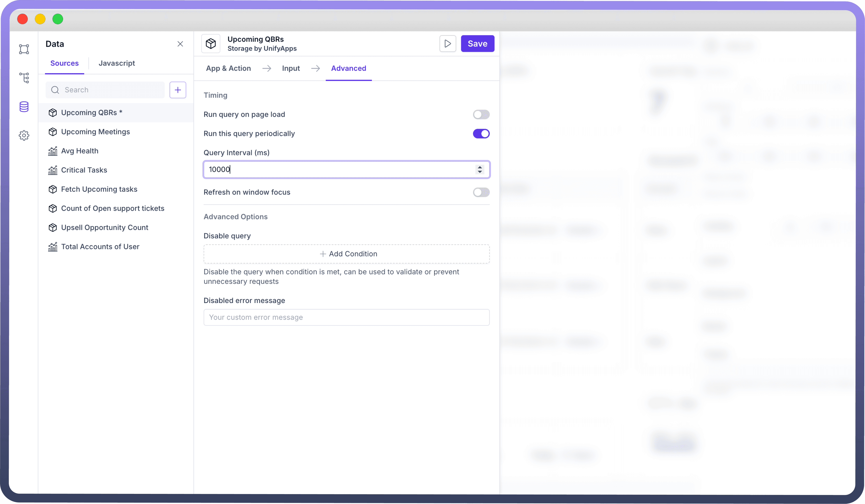This screenshot has width=865, height=504.
Task: Click the plus icon to add data source
Action: pos(177,90)
